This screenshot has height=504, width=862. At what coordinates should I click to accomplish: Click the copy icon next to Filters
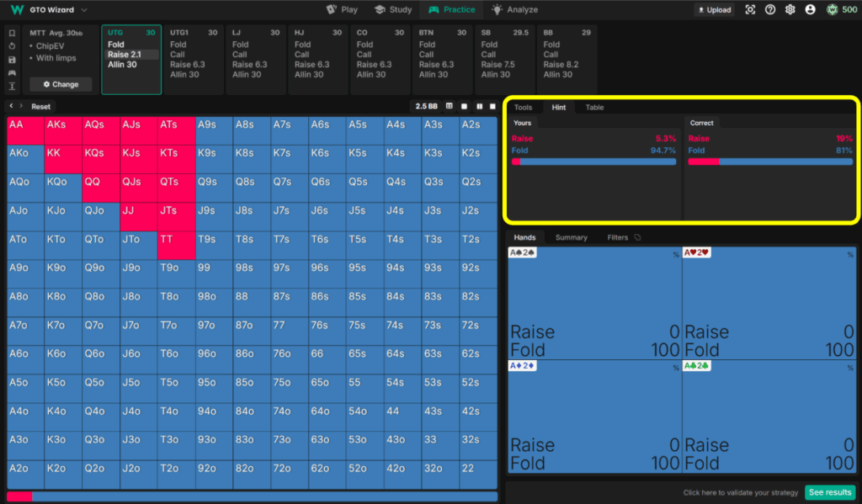(x=637, y=237)
